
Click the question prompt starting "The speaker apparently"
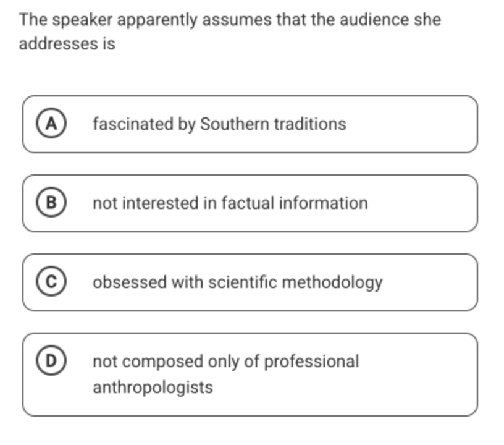tap(230, 32)
